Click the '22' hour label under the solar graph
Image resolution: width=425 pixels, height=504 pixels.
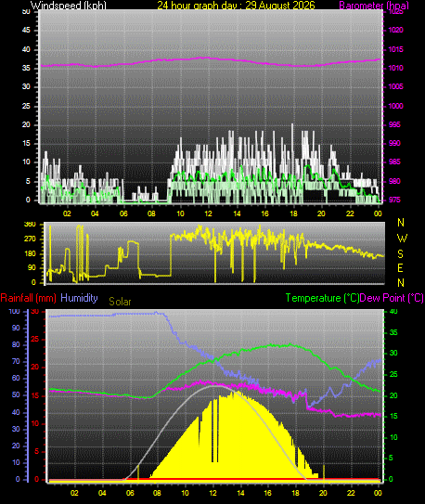pyautogui.click(x=351, y=493)
